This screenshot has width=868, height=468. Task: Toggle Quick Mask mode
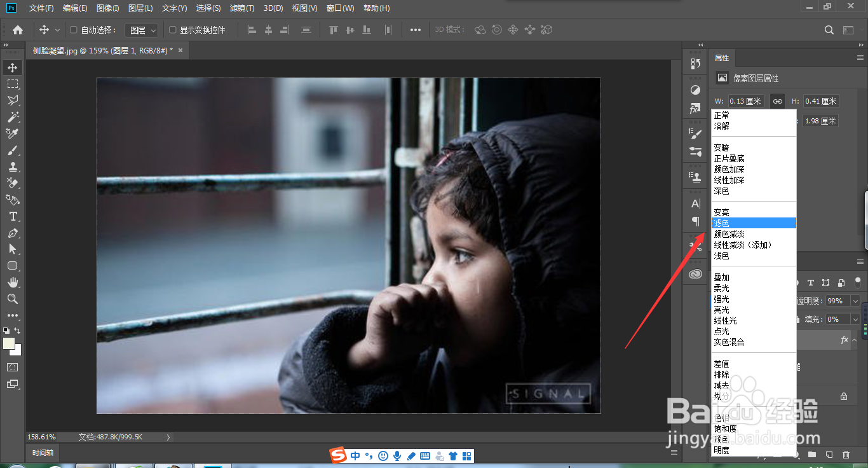click(x=13, y=368)
